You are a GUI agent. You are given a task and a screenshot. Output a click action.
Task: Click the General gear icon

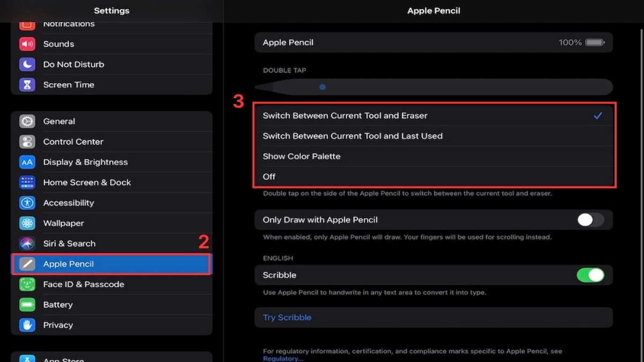pos(27,121)
